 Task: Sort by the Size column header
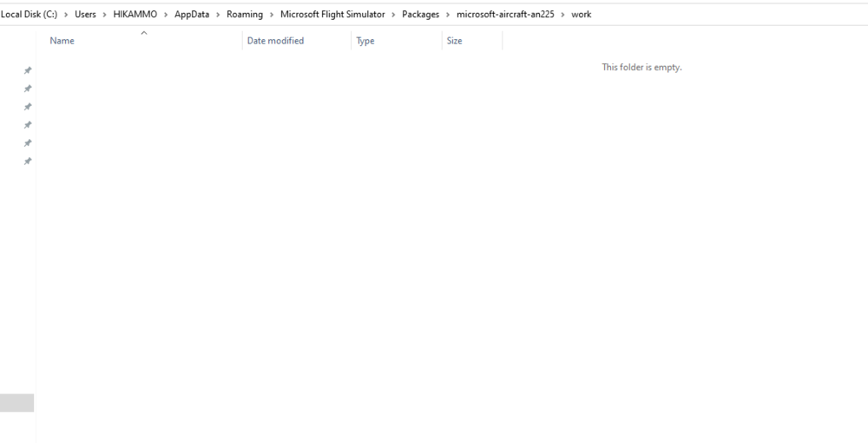tap(454, 41)
